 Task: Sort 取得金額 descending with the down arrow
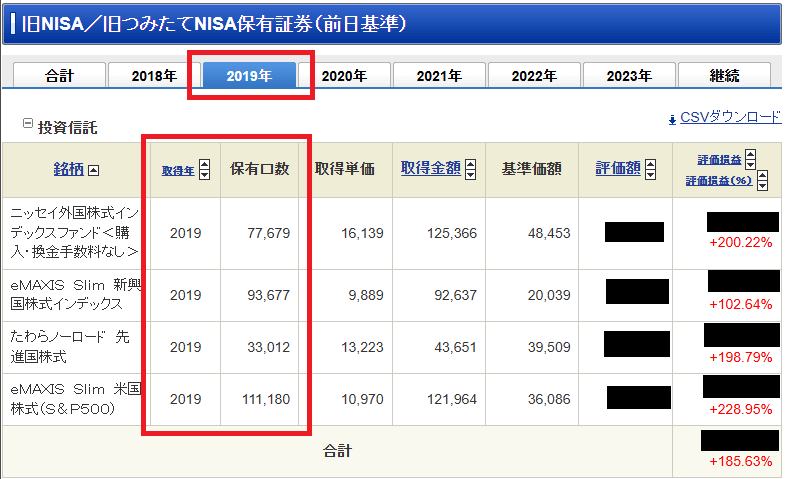[x=470, y=175]
